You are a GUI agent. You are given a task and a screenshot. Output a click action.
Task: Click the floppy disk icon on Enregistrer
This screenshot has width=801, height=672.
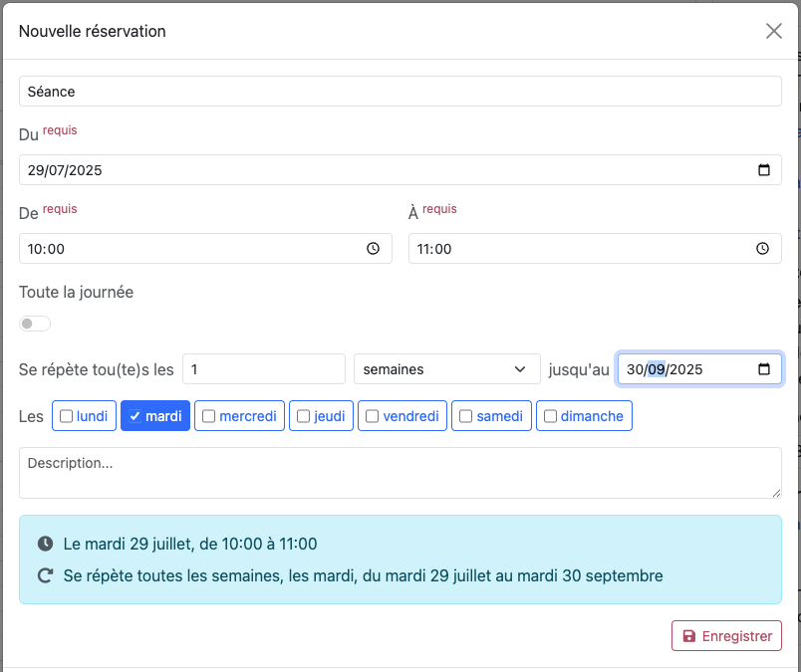(x=688, y=636)
